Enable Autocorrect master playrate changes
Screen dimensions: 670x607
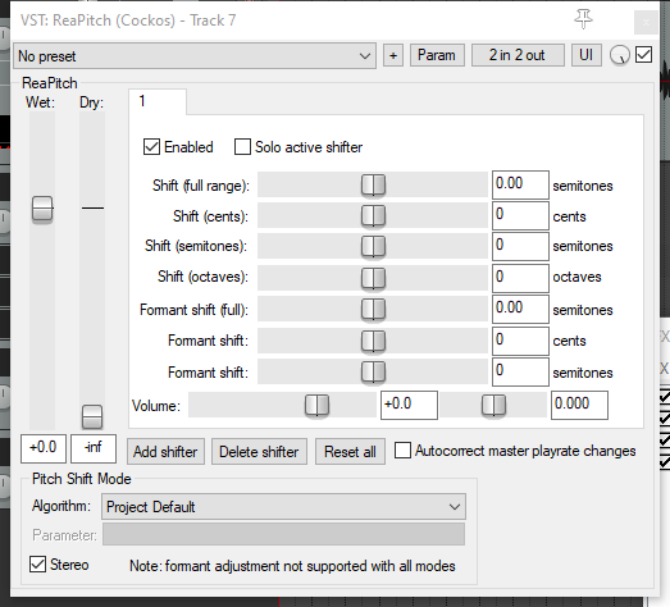click(403, 451)
